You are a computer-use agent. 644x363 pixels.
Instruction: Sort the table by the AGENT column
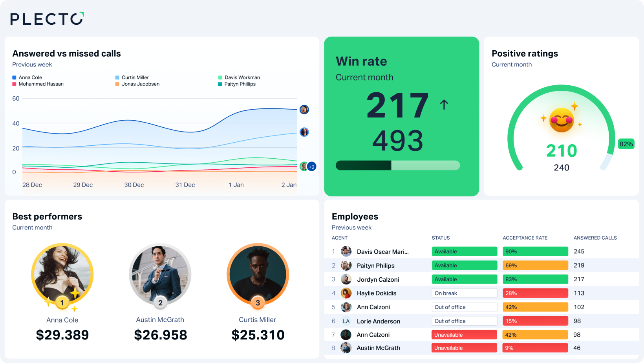click(x=339, y=238)
